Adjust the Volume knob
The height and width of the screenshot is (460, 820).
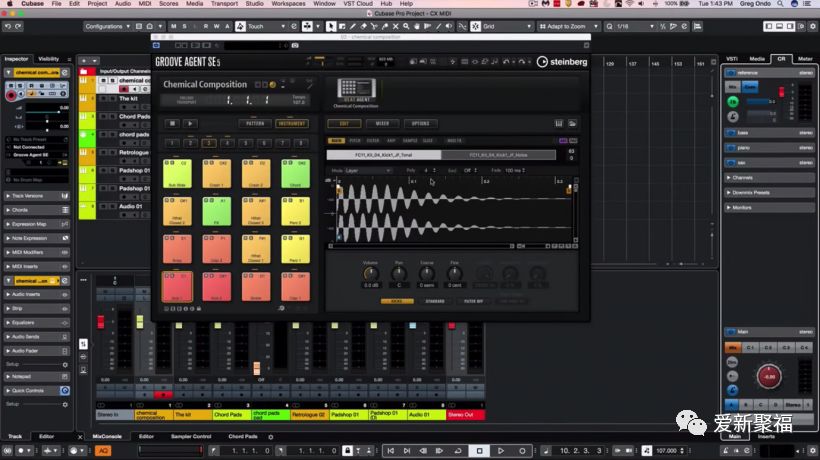pos(370,274)
